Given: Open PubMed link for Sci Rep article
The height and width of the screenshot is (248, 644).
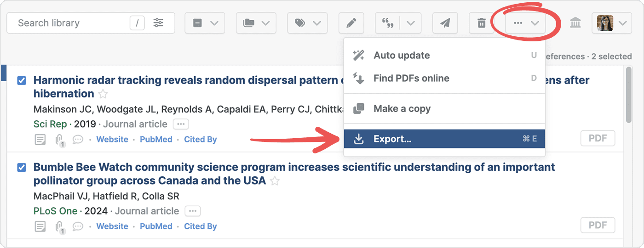Looking at the screenshot, I should (156, 140).
